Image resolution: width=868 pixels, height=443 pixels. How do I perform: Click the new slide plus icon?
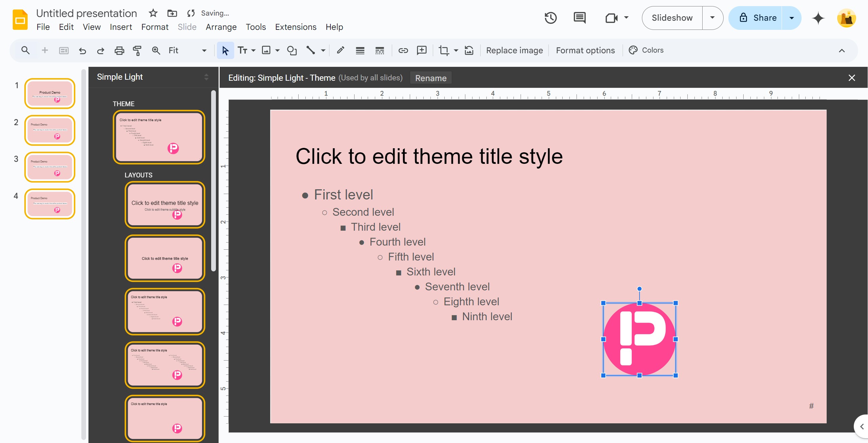[x=45, y=51]
